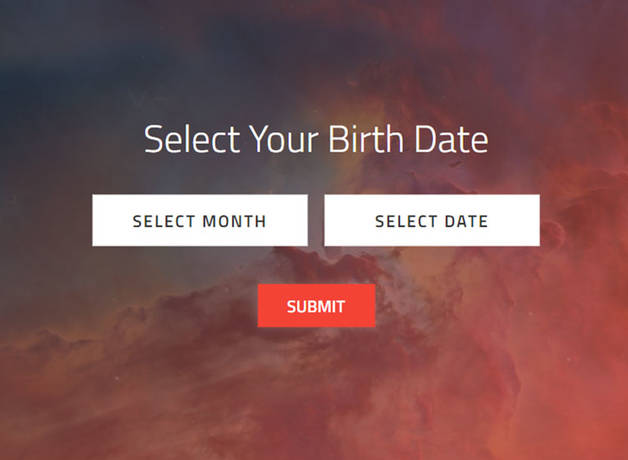Click the word "SUBMIT"
Screen dimensions: 628x460
(x=316, y=307)
